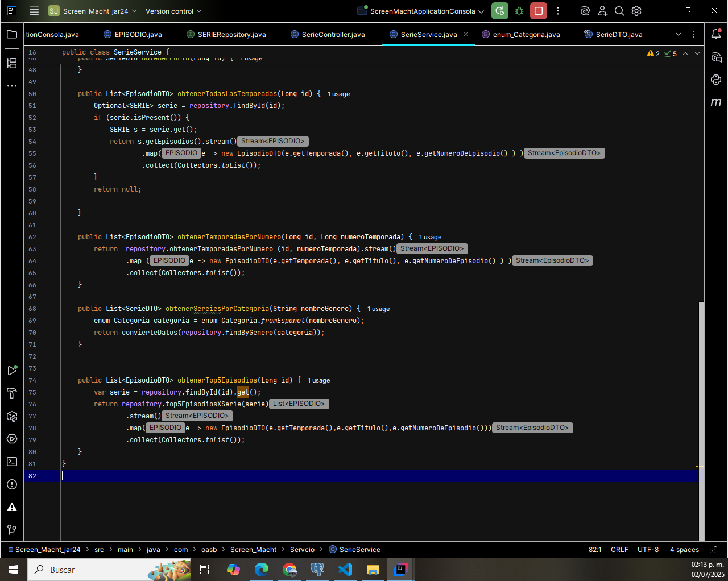Open editor tab options menu
The height and width of the screenshot is (581, 728).
(693, 34)
